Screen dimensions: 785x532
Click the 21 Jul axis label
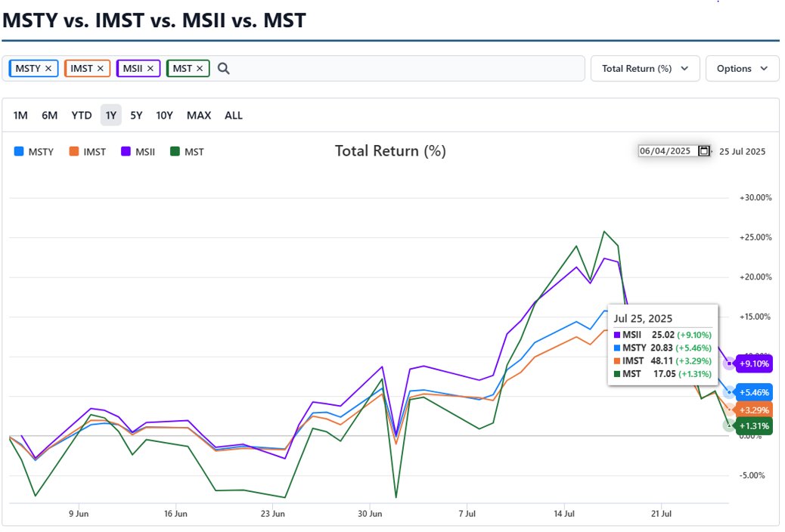tap(661, 513)
